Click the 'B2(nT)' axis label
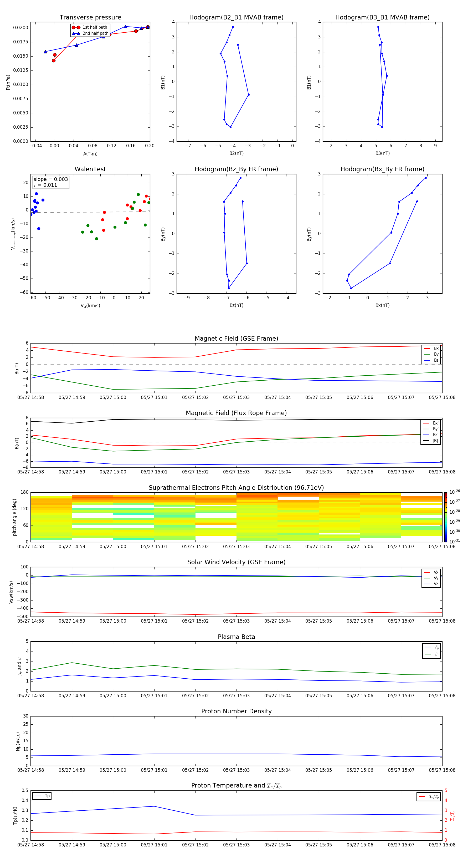Viewport: 473px width, 868px height. point(236,153)
